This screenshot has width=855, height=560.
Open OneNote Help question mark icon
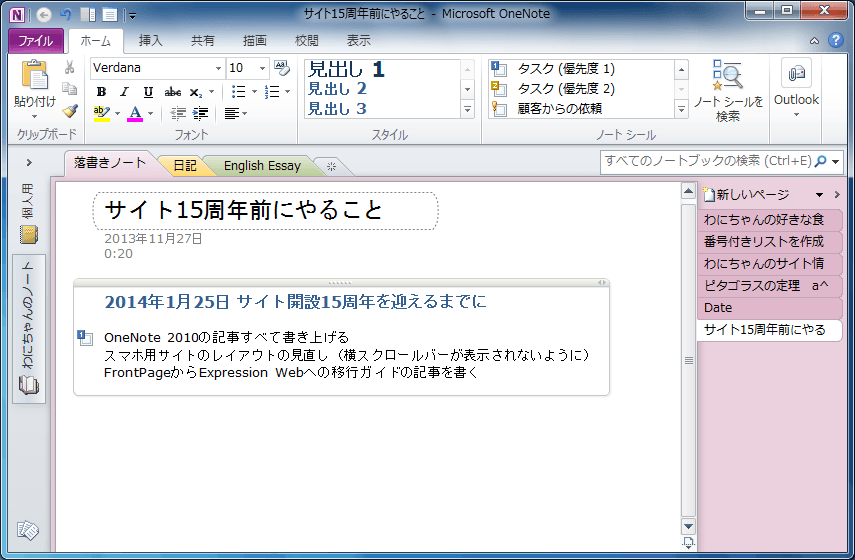(x=835, y=40)
